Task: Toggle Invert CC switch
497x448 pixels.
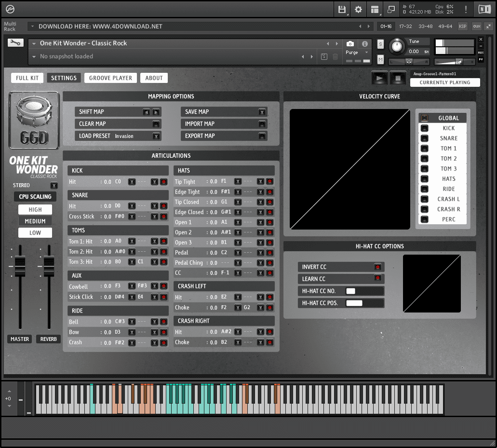Action: [x=377, y=267]
